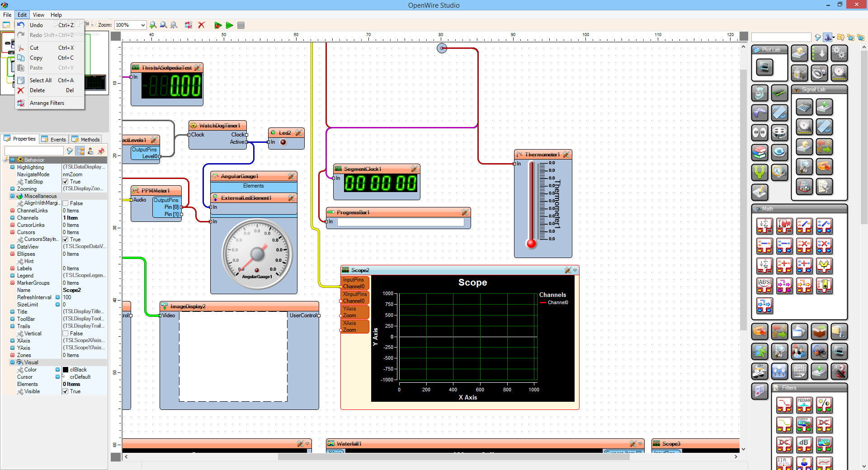Click the green fork arrow component icon
The height and width of the screenshot is (470, 868).
point(760,172)
